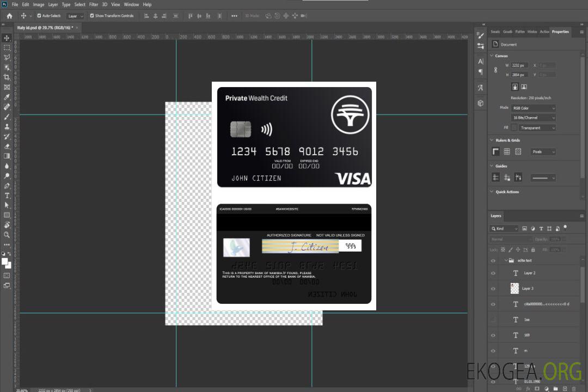
Task: Switch to the Properties panel tab
Action: pos(560,32)
